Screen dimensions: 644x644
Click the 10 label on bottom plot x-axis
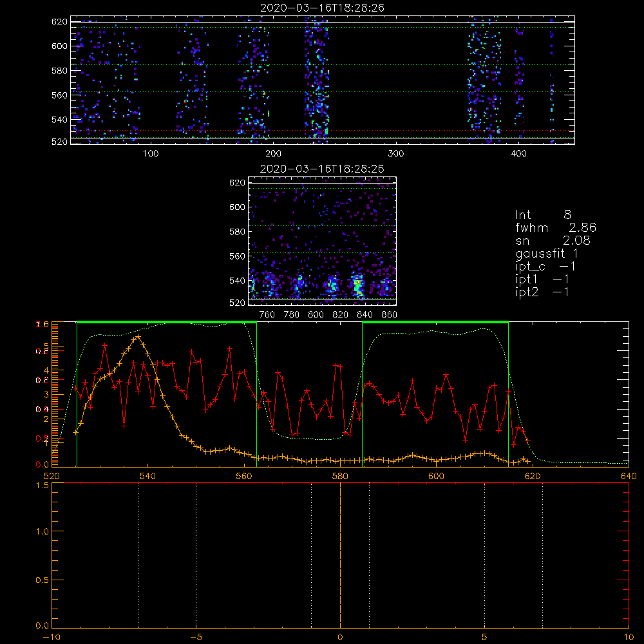coord(629,638)
